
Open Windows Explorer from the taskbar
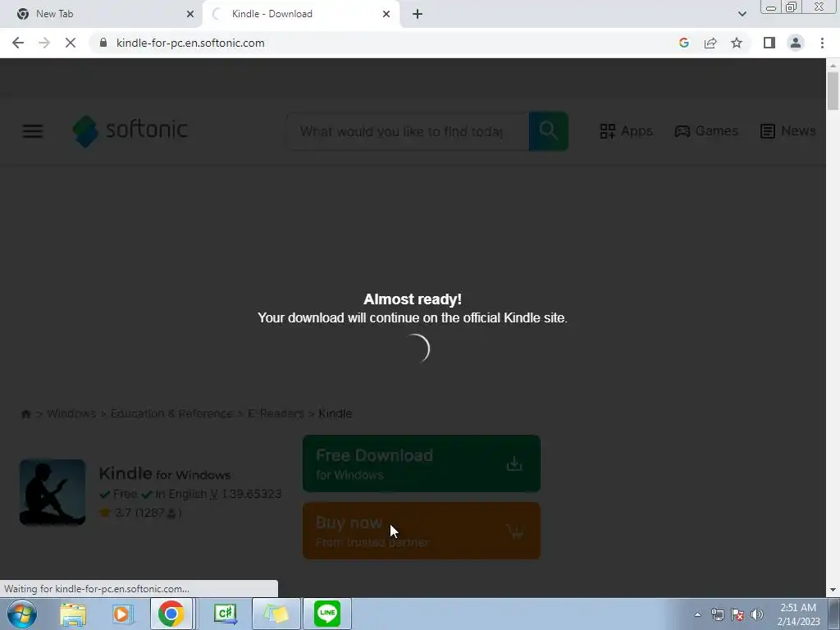tap(73, 614)
